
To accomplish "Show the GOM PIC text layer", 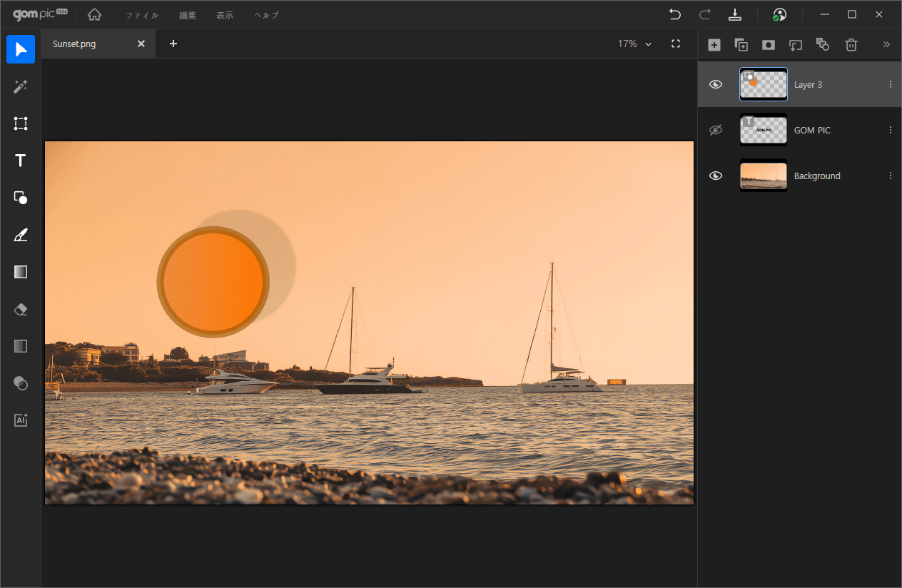I will [x=716, y=130].
